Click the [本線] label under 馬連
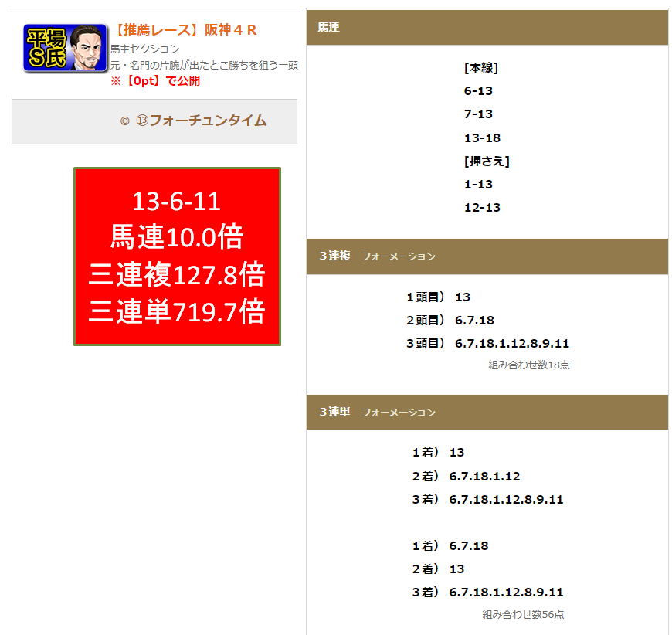 coord(481,67)
